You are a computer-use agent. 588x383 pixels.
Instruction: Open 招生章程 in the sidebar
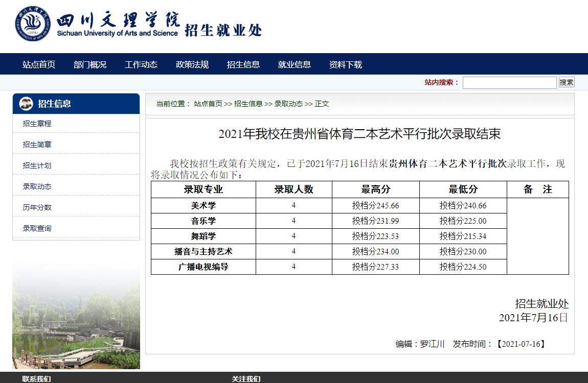tap(37, 124)
